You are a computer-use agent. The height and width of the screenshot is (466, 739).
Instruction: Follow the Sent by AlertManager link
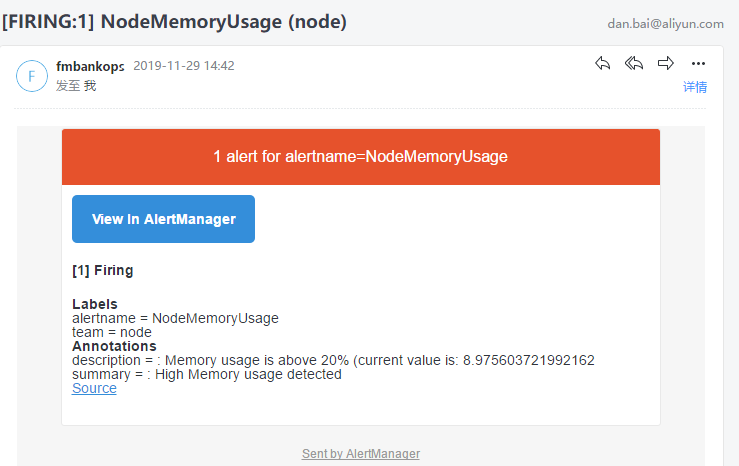point(361,454)
